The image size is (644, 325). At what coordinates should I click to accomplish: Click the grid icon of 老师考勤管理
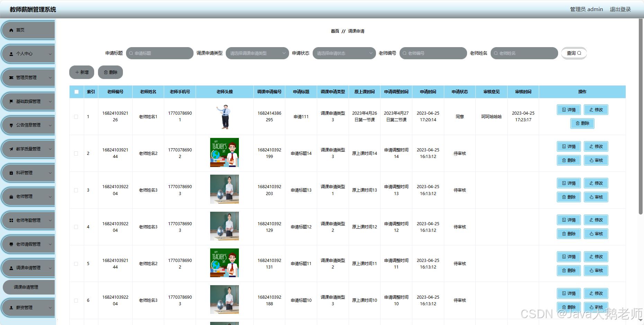[11, 220]
